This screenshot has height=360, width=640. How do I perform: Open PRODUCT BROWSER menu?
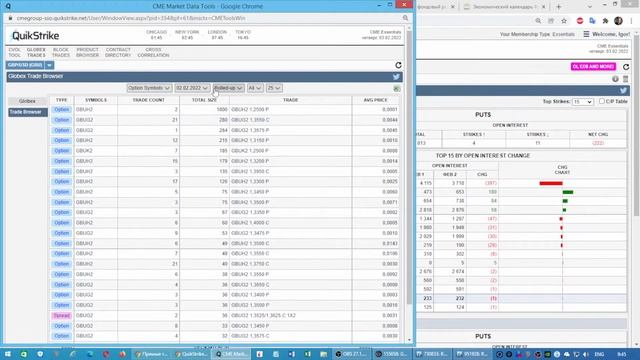coord(87,52)
